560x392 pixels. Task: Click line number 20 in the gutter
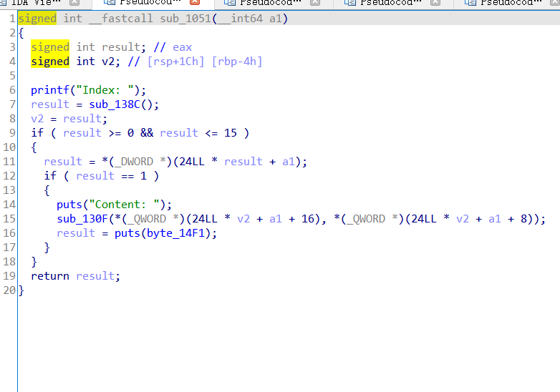9,290
